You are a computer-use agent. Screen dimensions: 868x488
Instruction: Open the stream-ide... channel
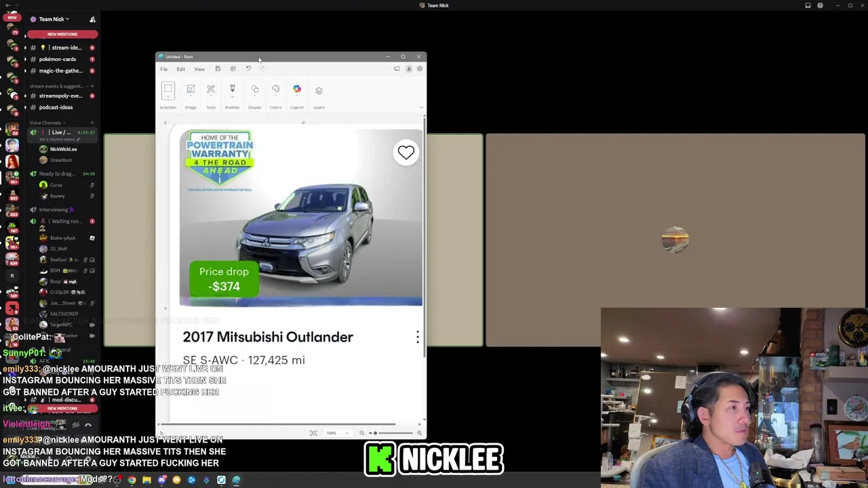tap(61, 47)
